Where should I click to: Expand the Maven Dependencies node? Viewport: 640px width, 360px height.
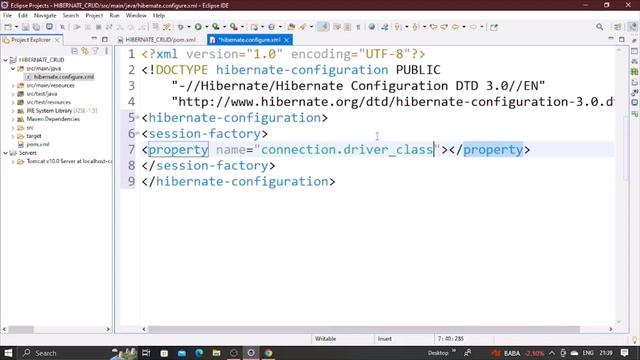13,120
